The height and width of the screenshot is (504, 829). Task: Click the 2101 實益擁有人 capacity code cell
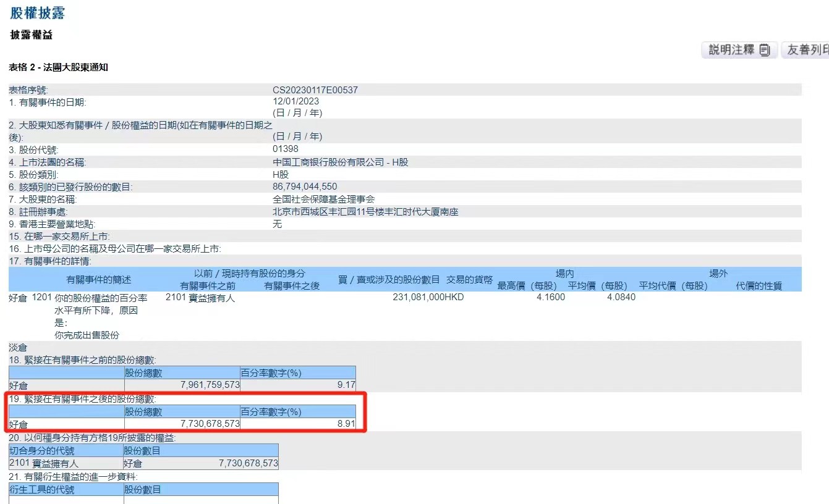66,463
